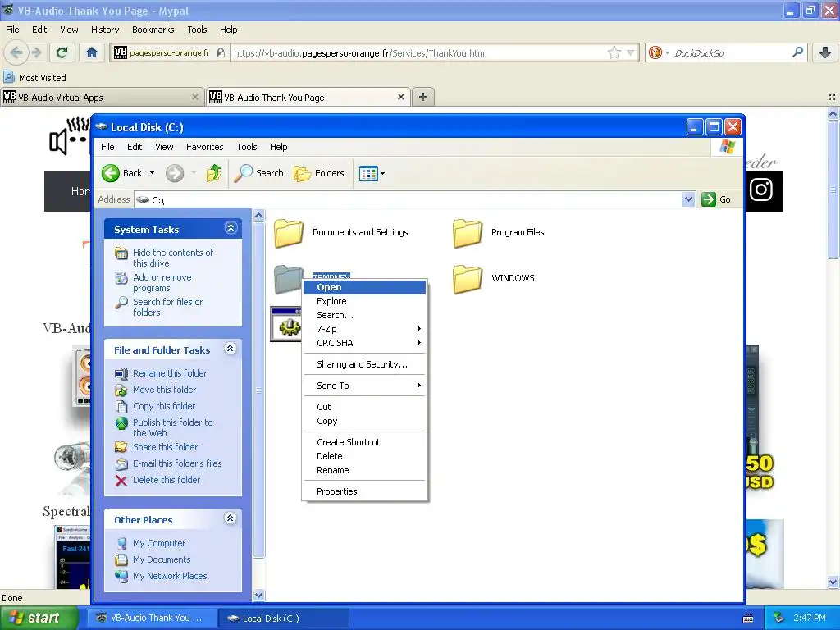This screenshot has width=840, height=630.
Task: Click Search for files or folders link
Action: [167, 307]
